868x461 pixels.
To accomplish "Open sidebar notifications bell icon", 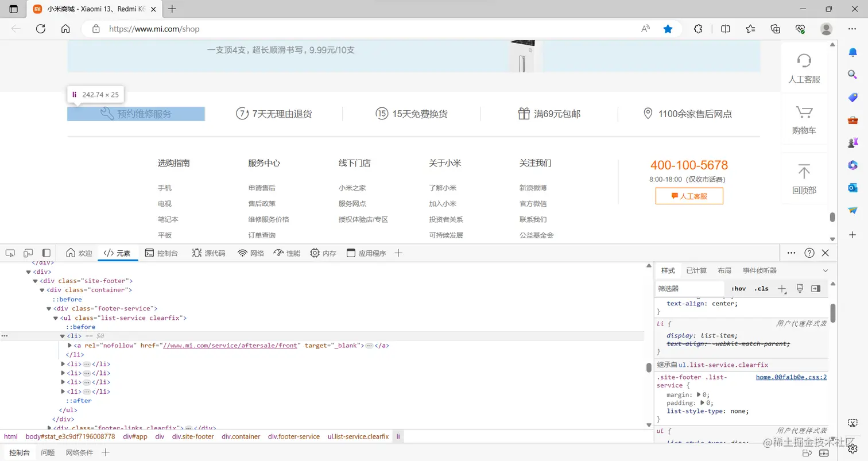I will (852, 52).
